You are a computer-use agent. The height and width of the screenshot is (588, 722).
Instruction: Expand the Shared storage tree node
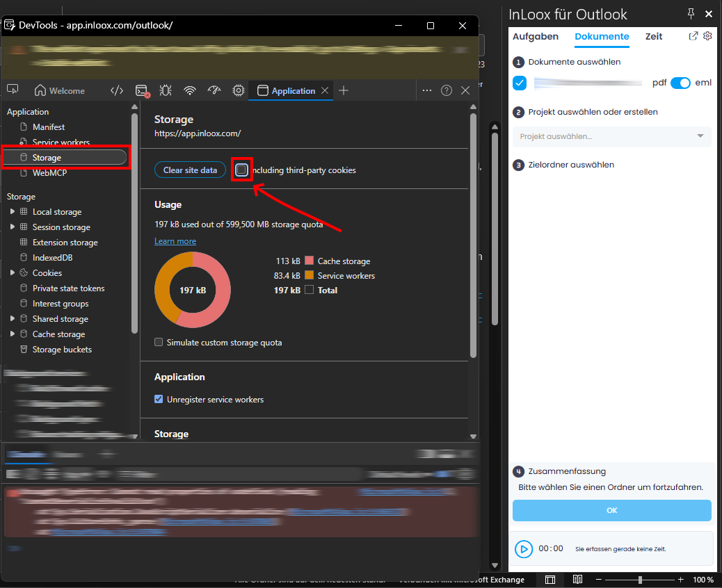pyautogui.click(x=13, y=318)
